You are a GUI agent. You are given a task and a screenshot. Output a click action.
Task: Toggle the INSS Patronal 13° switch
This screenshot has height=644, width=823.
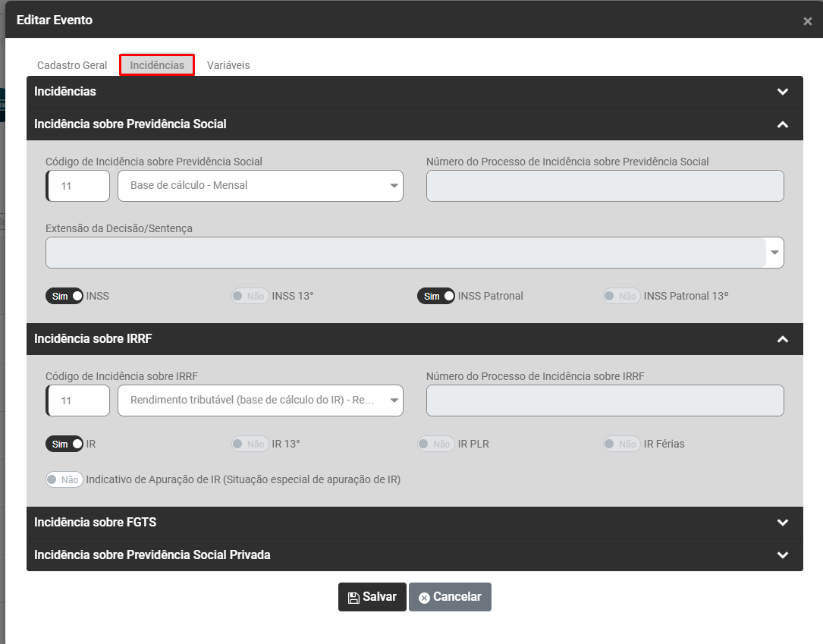point(621,296)
